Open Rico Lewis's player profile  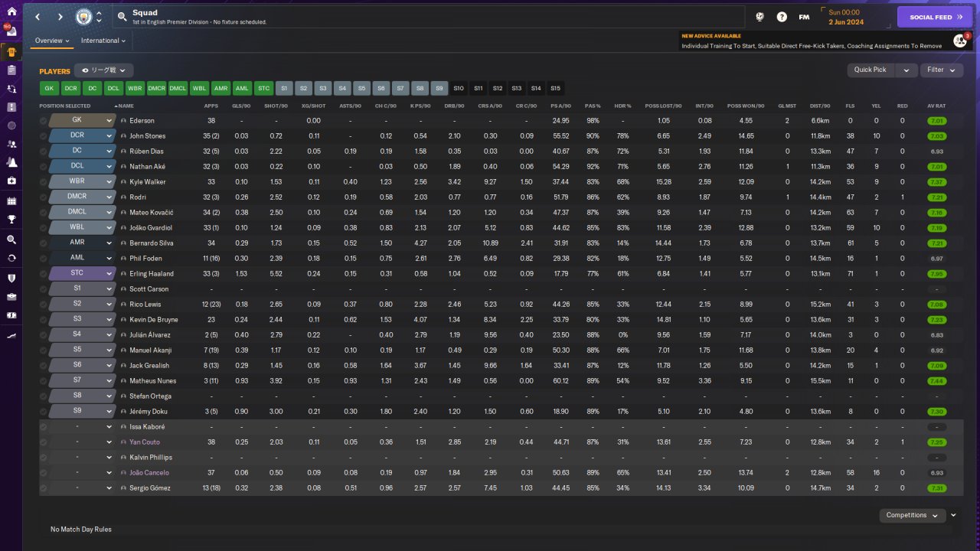click(147, 304)
